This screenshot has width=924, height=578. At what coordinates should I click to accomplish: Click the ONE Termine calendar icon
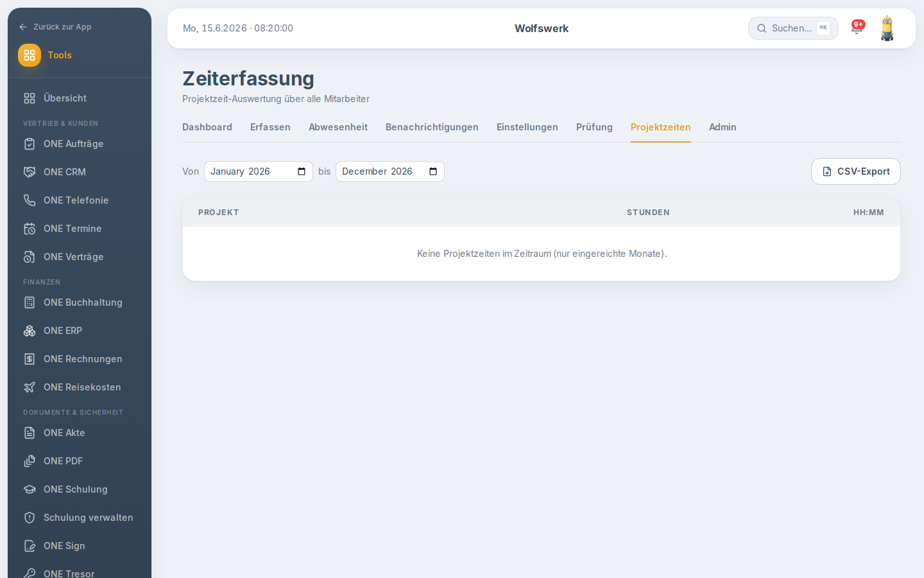pyautogui.click(x=30, y=229)
